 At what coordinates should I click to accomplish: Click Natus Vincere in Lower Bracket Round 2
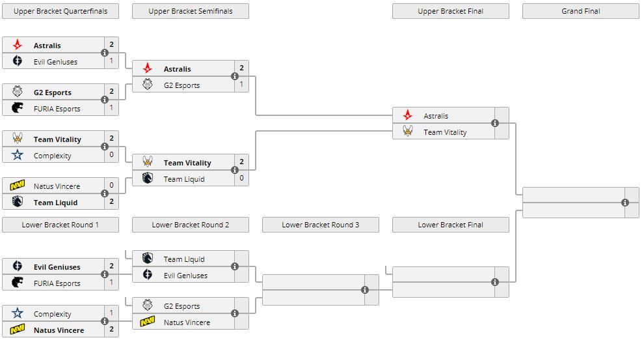(187, 322)
